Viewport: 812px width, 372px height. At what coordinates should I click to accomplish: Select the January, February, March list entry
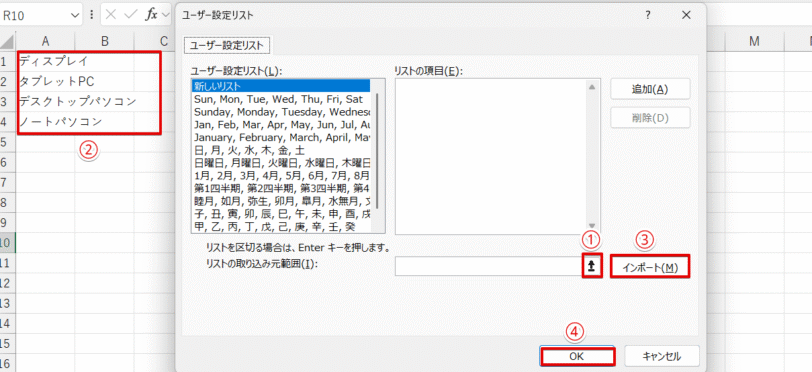click(x=281, y=137)
